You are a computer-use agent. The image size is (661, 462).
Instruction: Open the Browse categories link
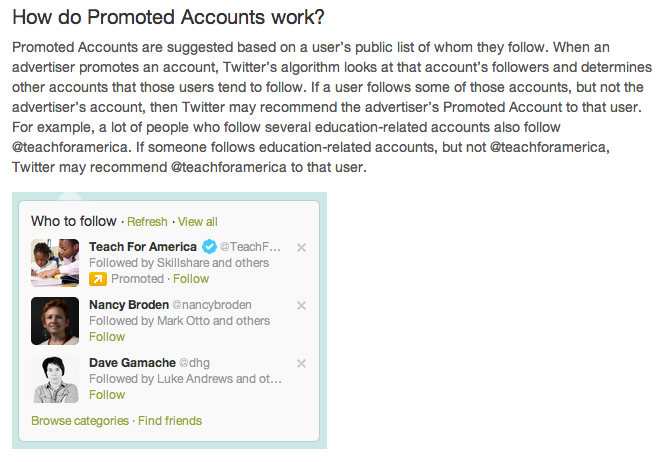point(80,421)
